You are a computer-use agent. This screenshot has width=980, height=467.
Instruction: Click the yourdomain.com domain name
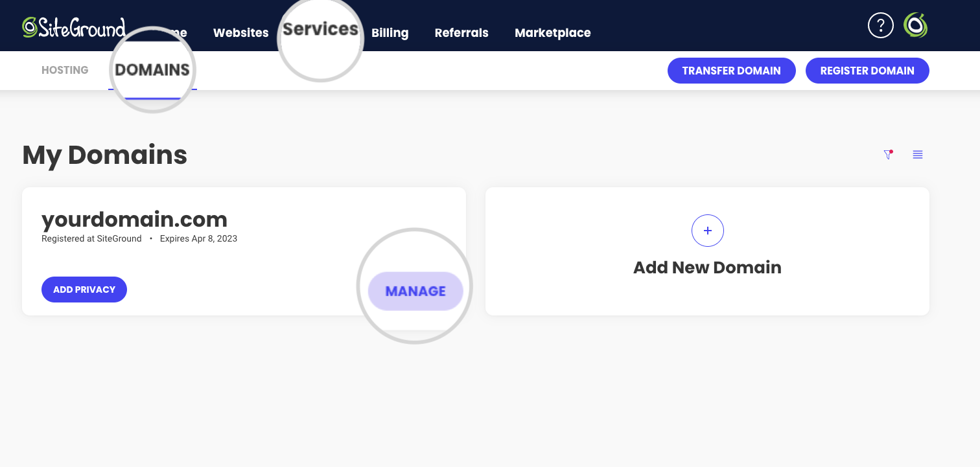point(134,220)
